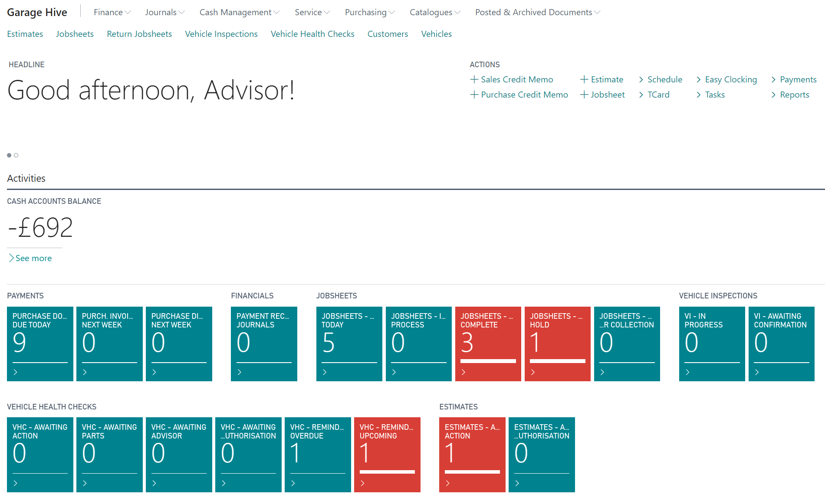Open the Vehicle Health Checks tab
Image resolution: width=825 pixels, height=504 pixels.
(312, 34)
